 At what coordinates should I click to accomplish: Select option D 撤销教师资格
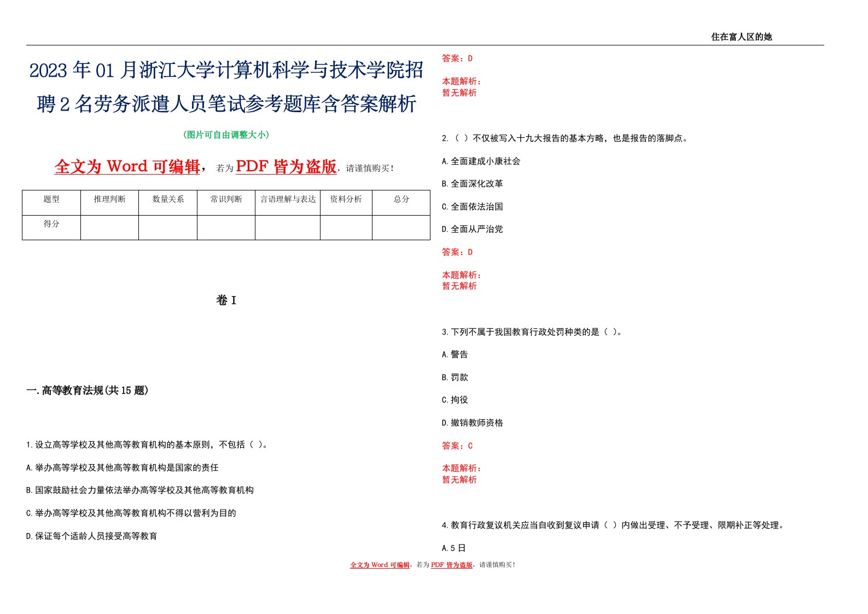click(473, 423)
